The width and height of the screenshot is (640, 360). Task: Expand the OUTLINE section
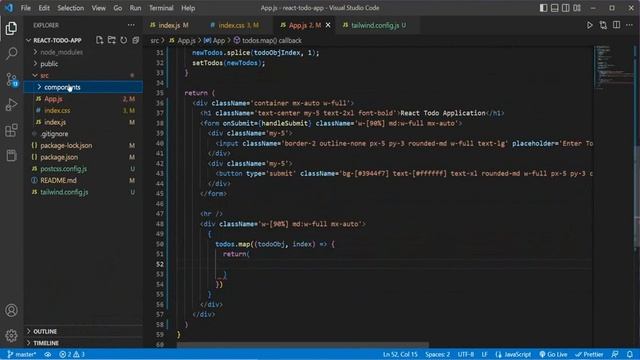click(83, 331)
